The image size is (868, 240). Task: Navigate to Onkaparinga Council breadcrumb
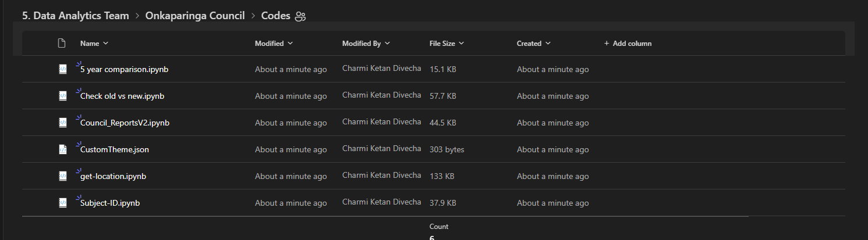(195, 16)
